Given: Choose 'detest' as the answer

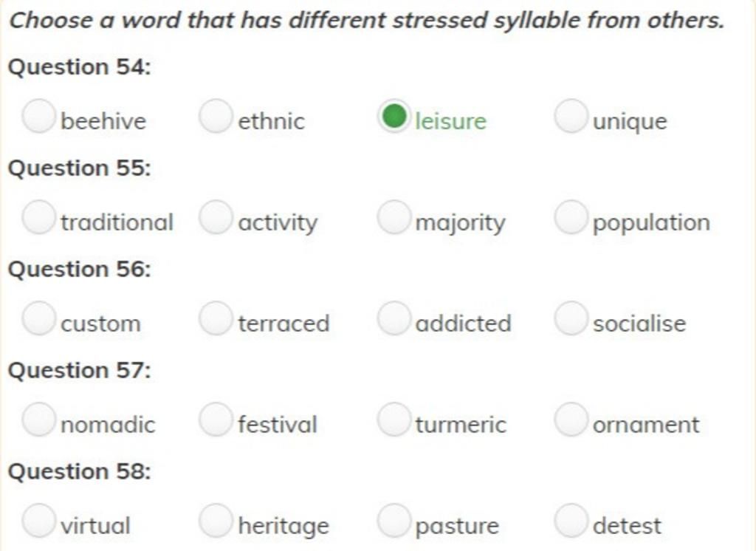Looking at the screenshot, I should click(x=571, y=521).
